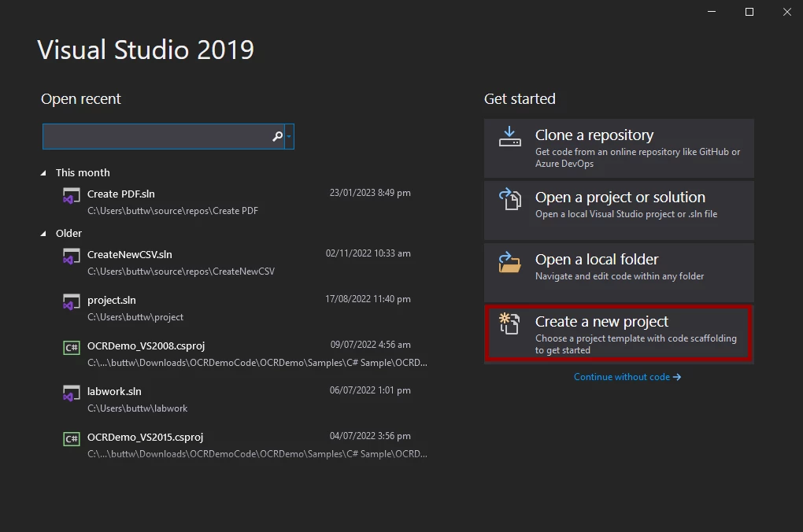The image size is (803, 532).
Task: Click the Open a project or solution icon
Action: (x=510, y=199)
